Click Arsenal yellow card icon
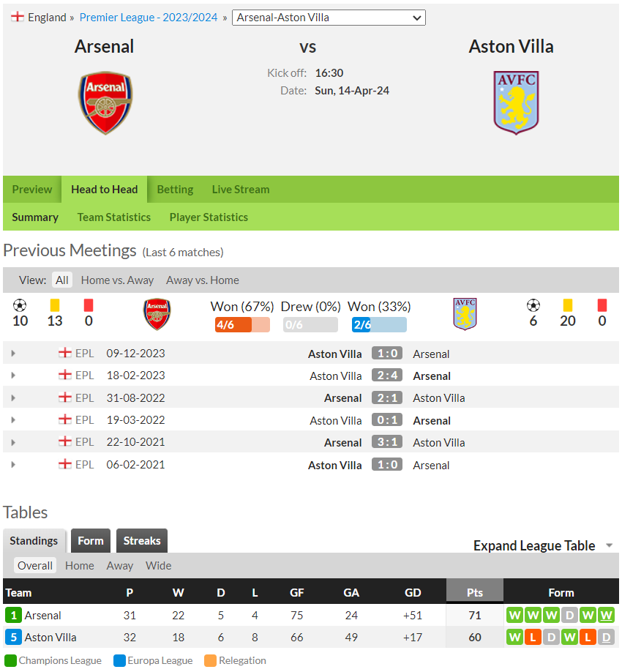Screen dimensions: 622x672 (x=54, y=305)
